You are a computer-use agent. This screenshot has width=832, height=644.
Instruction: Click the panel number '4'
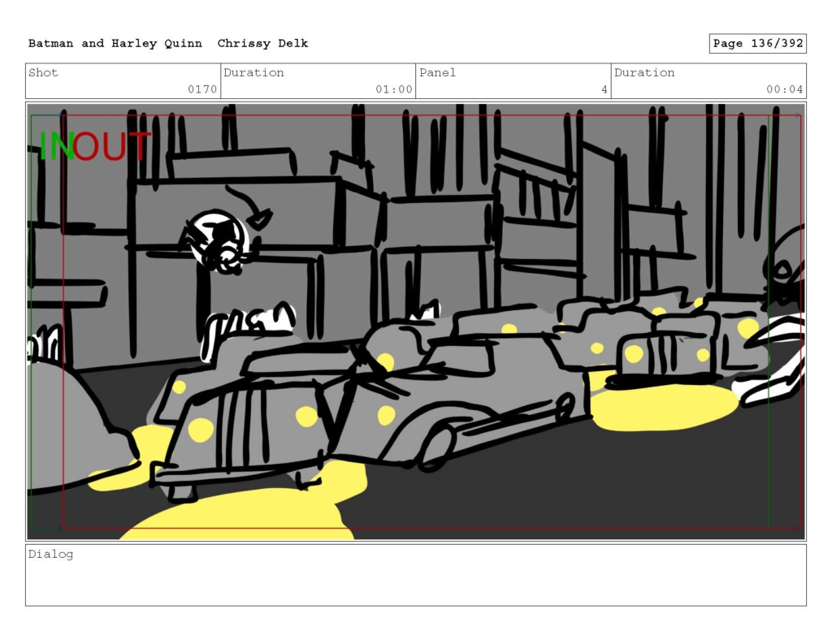pyautogui.click(x=604, y=89)
